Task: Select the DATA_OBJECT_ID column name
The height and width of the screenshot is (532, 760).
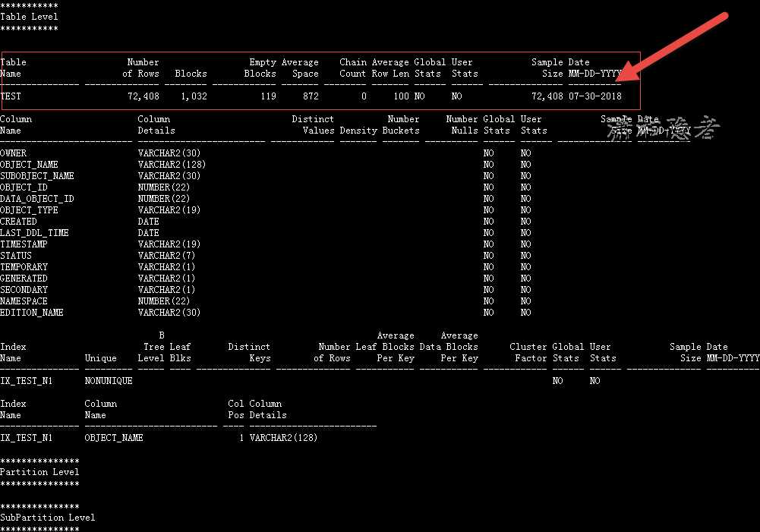Action: pyautogui.click(x=37, y=199)
